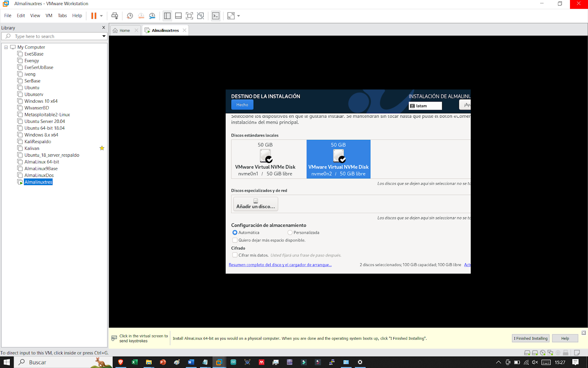Select Ubuntu Server 20.04 in the library

[44, 121]
